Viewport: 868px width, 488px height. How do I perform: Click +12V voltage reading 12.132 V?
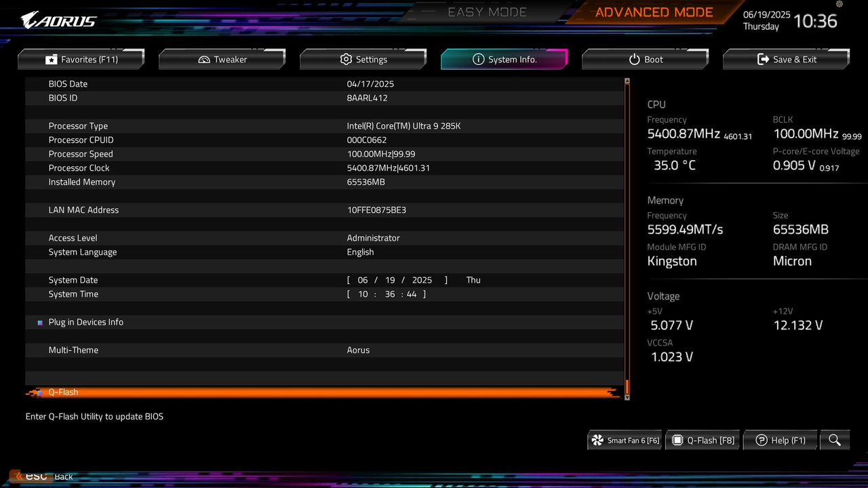798,325
